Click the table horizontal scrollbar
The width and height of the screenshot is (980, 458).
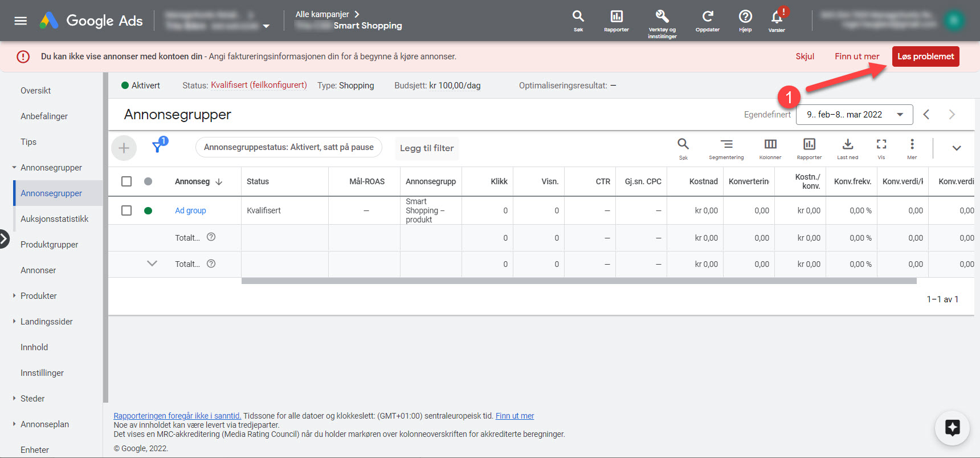(x=579, y=281)
